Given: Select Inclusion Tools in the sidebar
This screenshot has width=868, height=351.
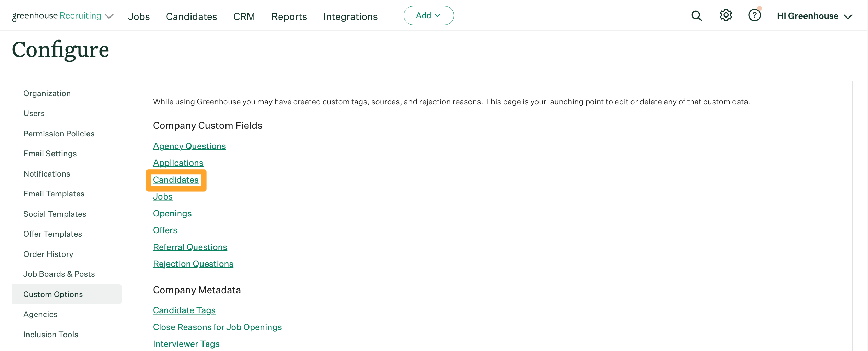Looking at the screenshot, I should (x=50, y=335).
